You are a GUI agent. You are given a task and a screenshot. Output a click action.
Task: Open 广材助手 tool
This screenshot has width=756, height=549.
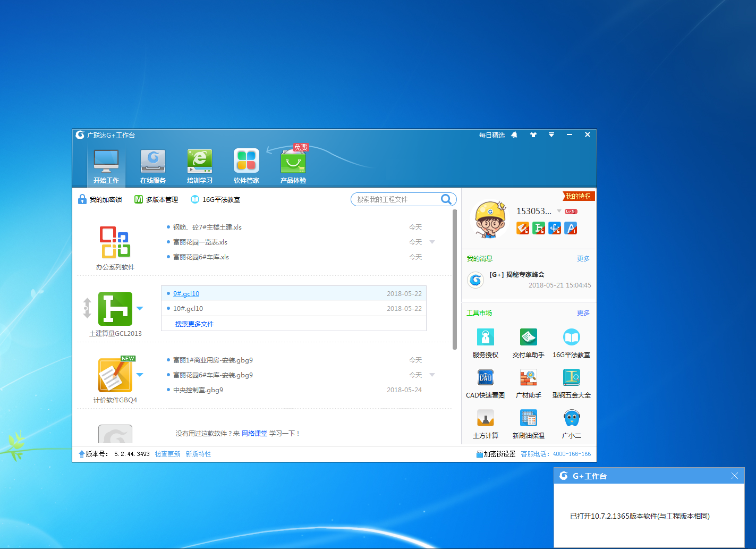tap(529, 383)
